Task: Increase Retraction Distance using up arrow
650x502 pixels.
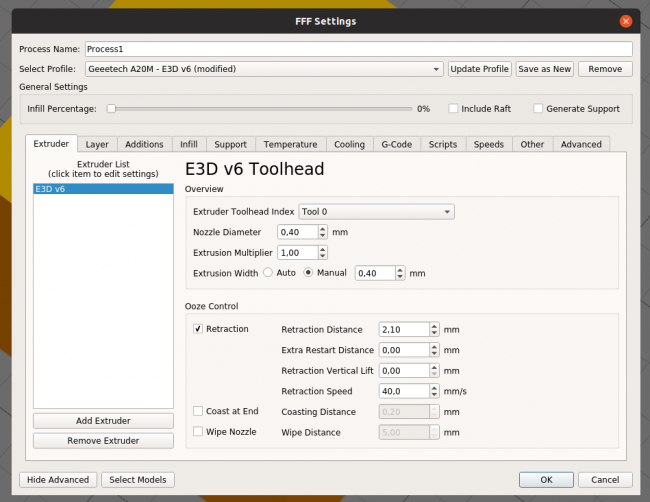Action: [x=434, y=325]
